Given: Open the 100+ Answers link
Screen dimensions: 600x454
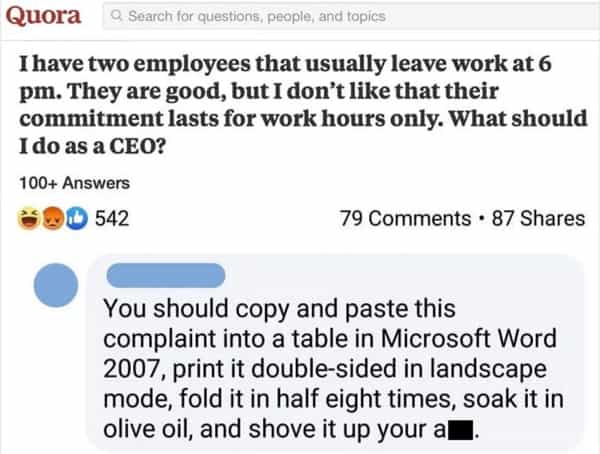Looking at the screenshot, I should [74, 182].
